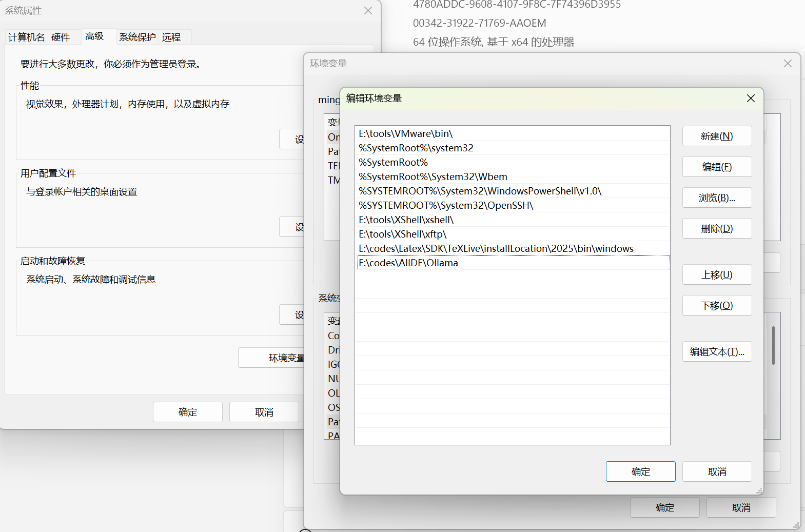Viewport: 805px width, 532px height.
Task: Click the 新建(N) button
Action: point(717,136)
